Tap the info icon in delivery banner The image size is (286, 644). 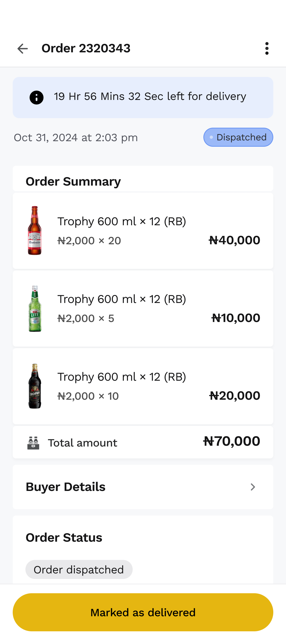click(x=37, y=98)
